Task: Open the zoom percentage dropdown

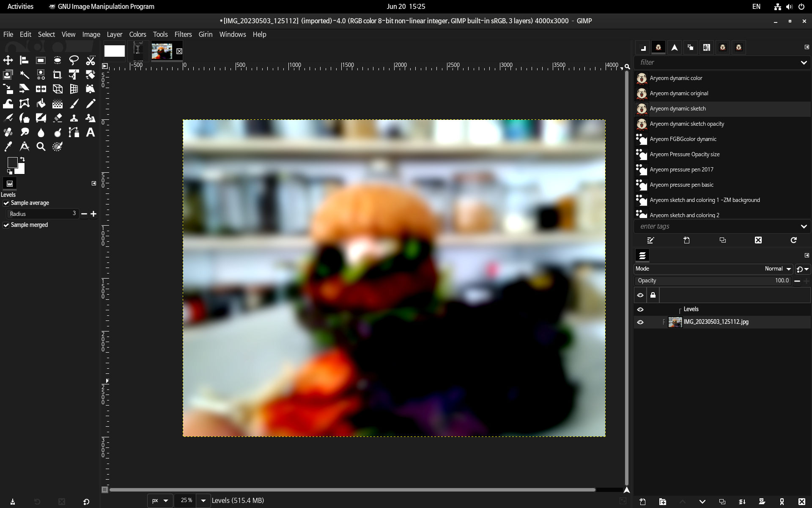Action: [x=203, y=500]
